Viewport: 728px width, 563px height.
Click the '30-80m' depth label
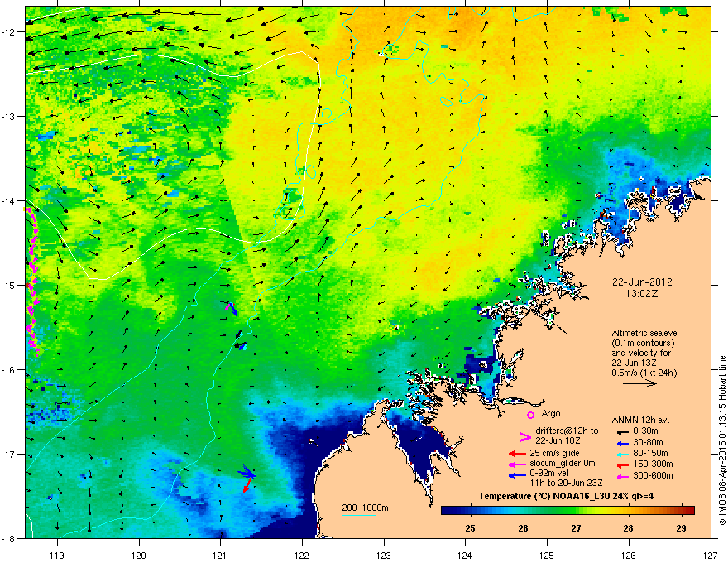[x=648, y=442]
